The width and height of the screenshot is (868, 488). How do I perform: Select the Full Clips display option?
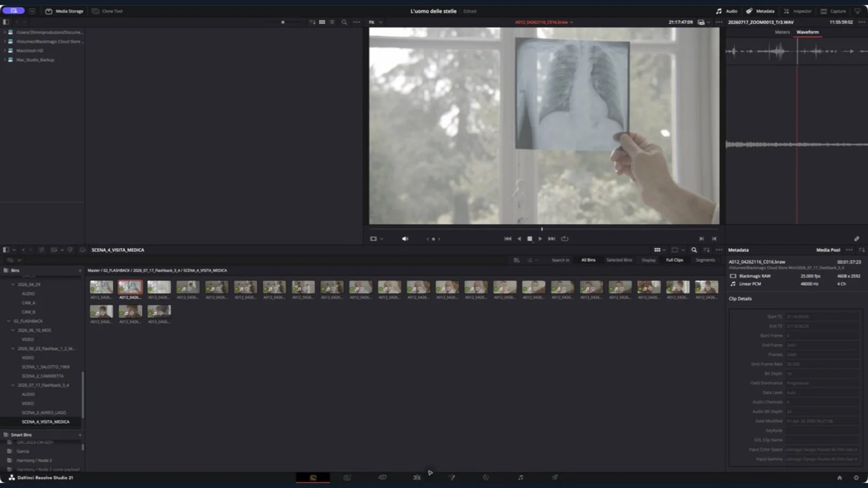(x=674, y=260)
